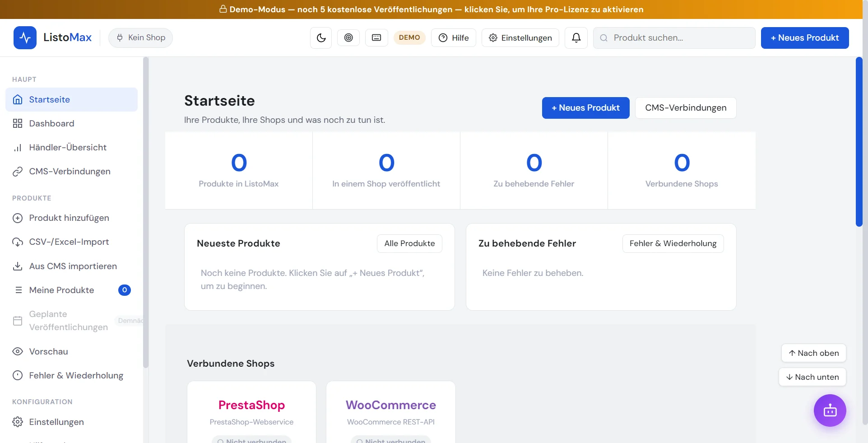
Task: Click the Produkt hinzufügen plus icon
Action: [18, 218]
